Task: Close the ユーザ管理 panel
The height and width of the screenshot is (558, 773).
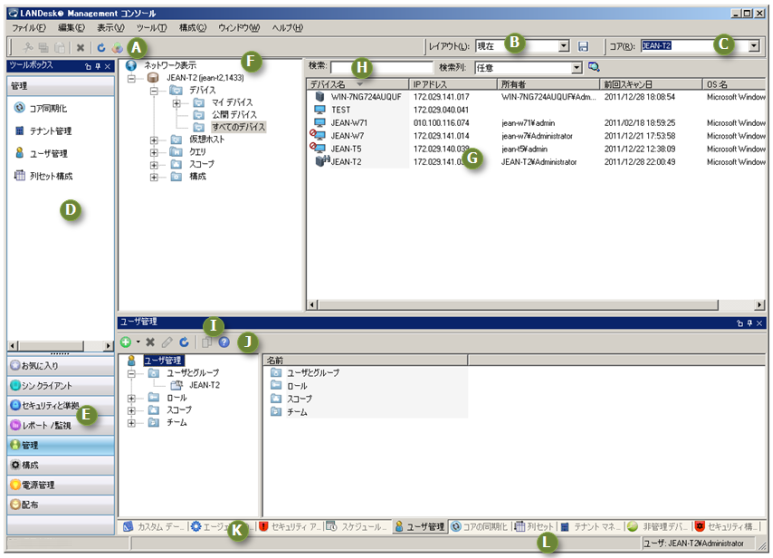Action: pos(759,323)
